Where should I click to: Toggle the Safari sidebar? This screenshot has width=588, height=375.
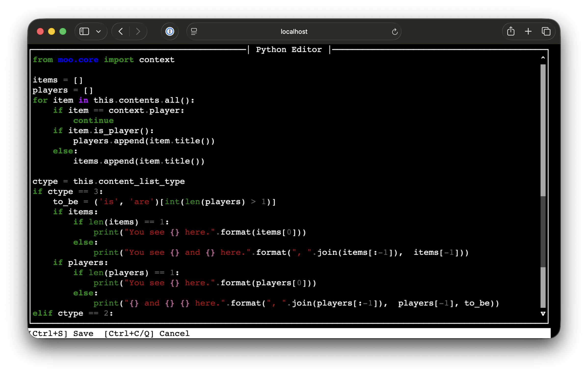(x=84, y=31)
